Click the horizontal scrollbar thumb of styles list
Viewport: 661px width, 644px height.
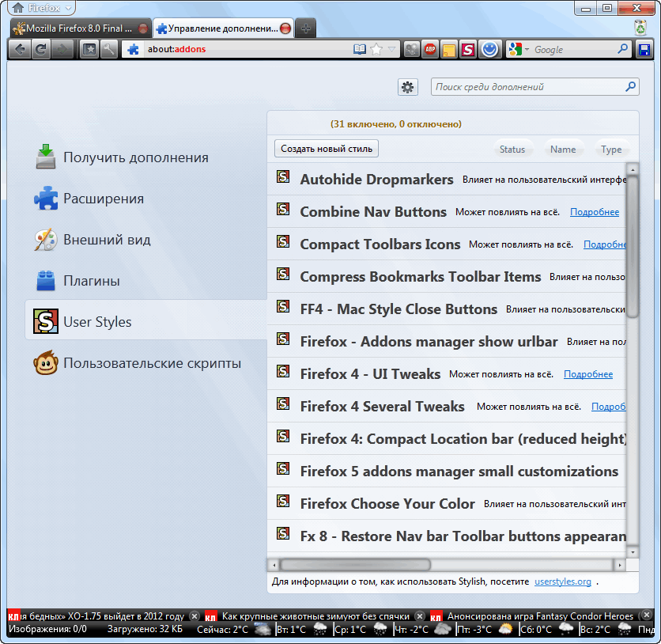click(x=354, y=565)
